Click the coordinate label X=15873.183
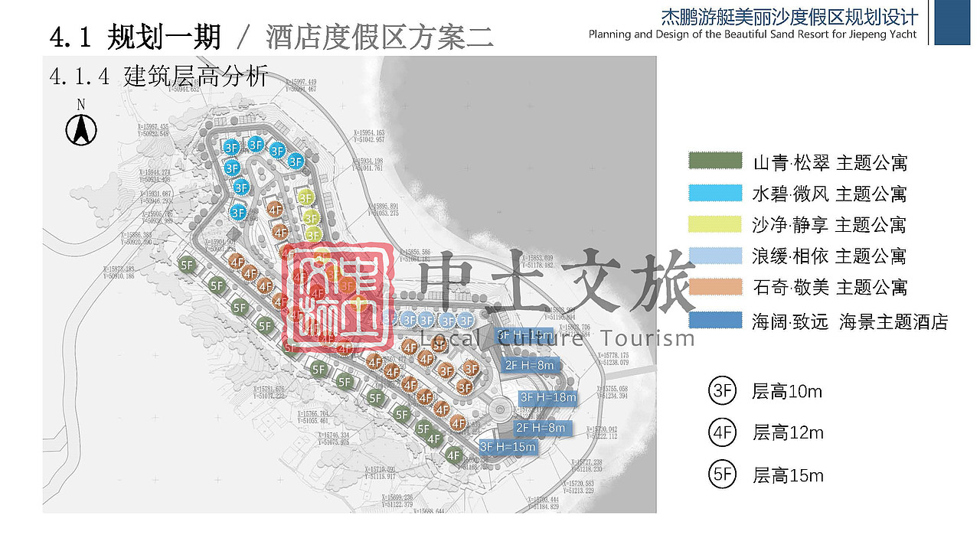Screen dimensions: 980x551 coord(120,269)
